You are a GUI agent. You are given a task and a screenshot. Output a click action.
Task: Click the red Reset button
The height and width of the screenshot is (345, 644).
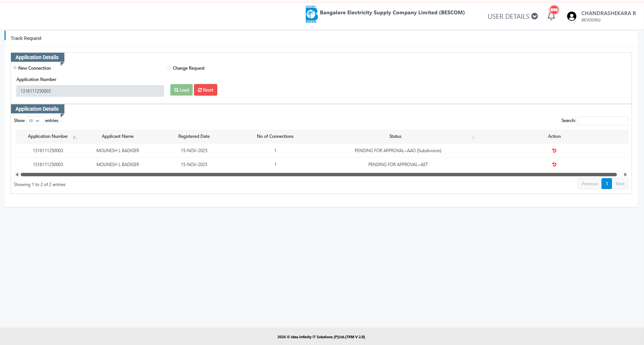pyautogui.click(x=206, y=90)
